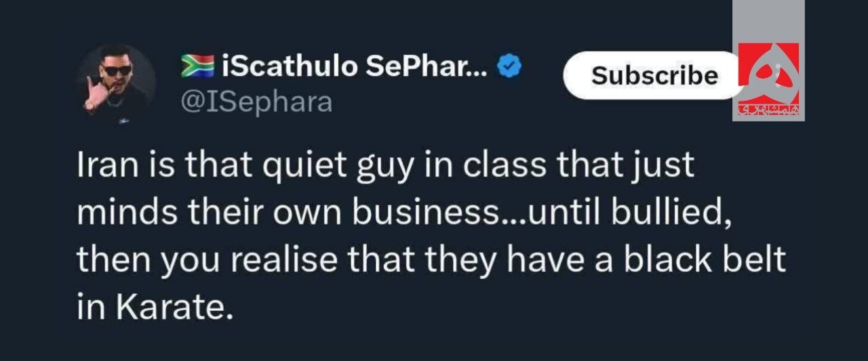Click the red logo watermark

768,73
